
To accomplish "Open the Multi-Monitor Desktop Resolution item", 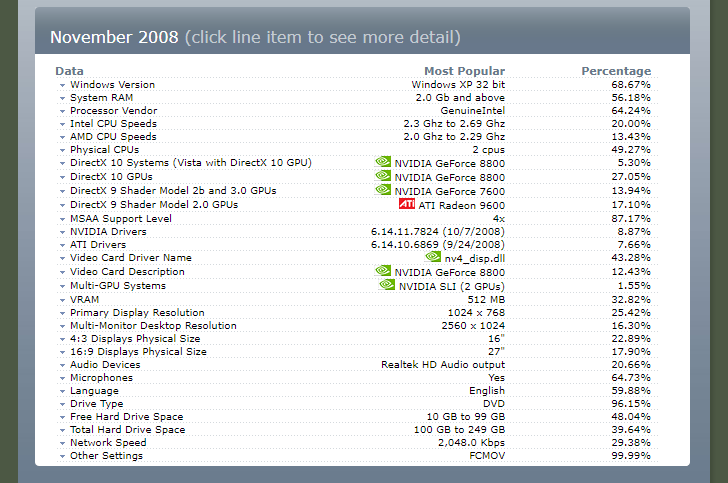I will pyautogui.click(x=153, y=326).
